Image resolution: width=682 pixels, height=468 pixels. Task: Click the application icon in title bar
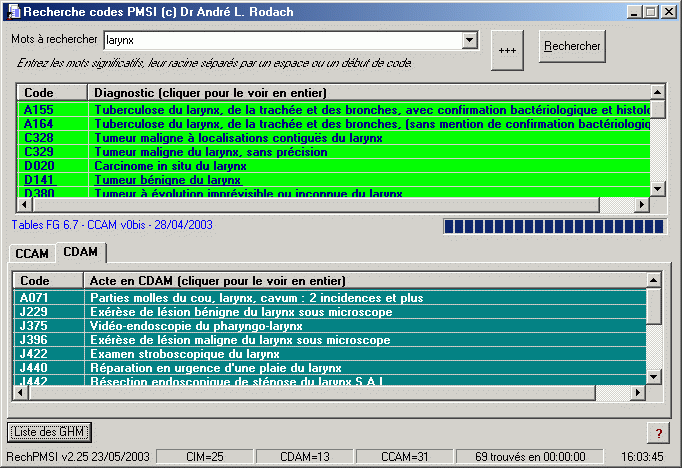click(11, 11)
